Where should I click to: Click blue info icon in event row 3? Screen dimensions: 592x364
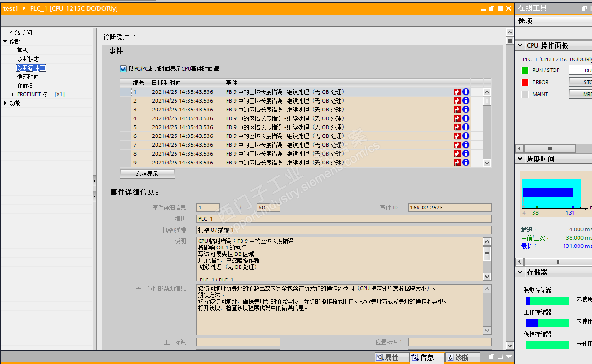pyautogui.click(x=466, y=110)
